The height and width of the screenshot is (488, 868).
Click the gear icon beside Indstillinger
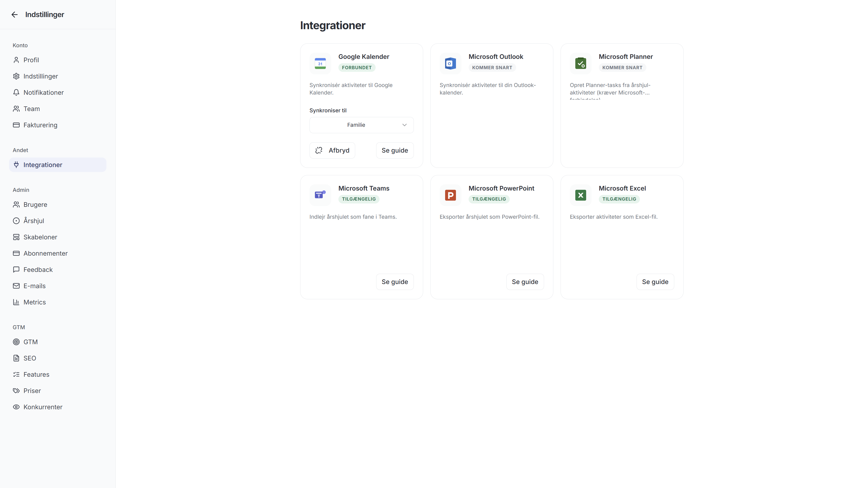pyautogui.click(x=16, y=76)
